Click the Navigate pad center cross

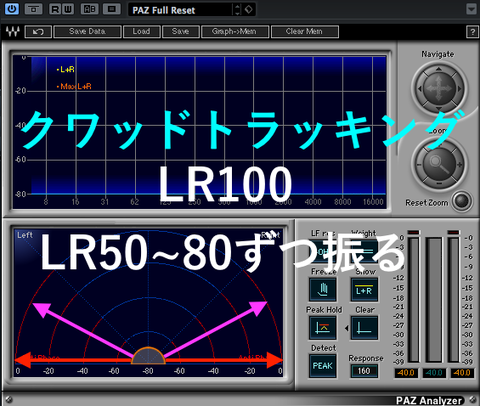tap(438, 89)
